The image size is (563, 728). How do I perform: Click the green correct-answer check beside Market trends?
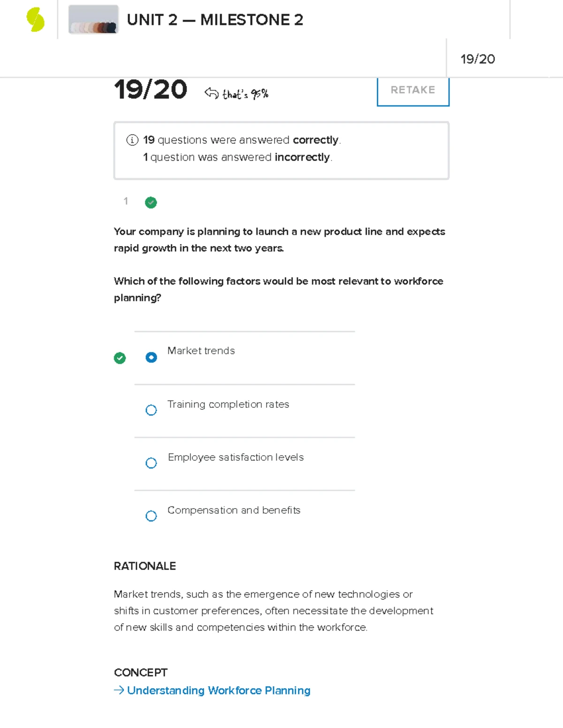[x=120, y=358]
